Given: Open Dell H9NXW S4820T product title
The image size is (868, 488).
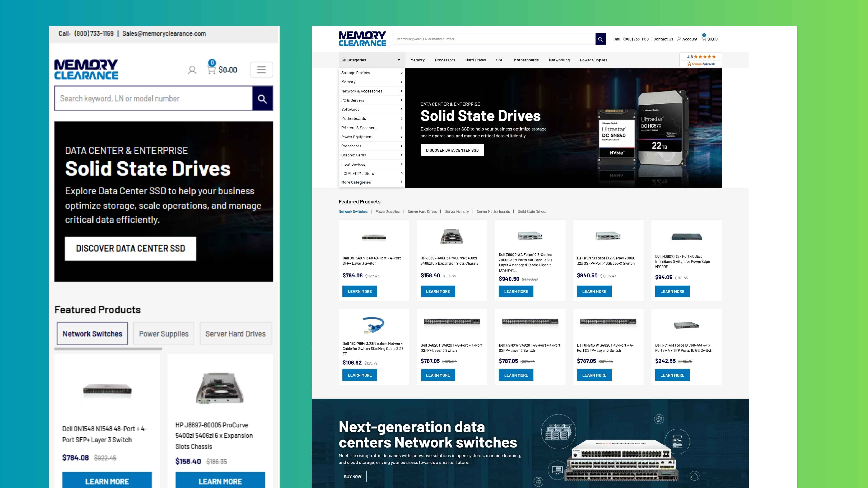Looking at the screenshot, I should pos(529,348).
